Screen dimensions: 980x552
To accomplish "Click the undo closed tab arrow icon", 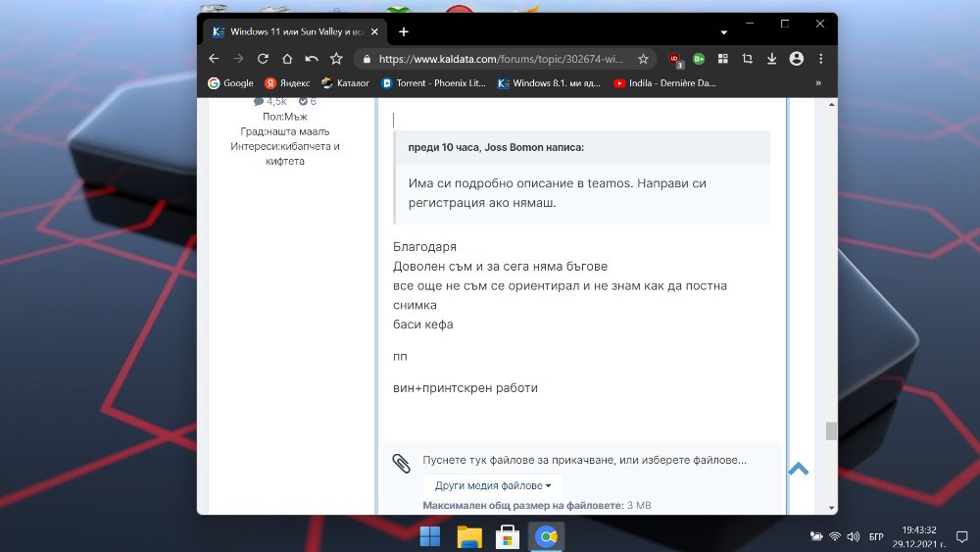I will 312,59.
